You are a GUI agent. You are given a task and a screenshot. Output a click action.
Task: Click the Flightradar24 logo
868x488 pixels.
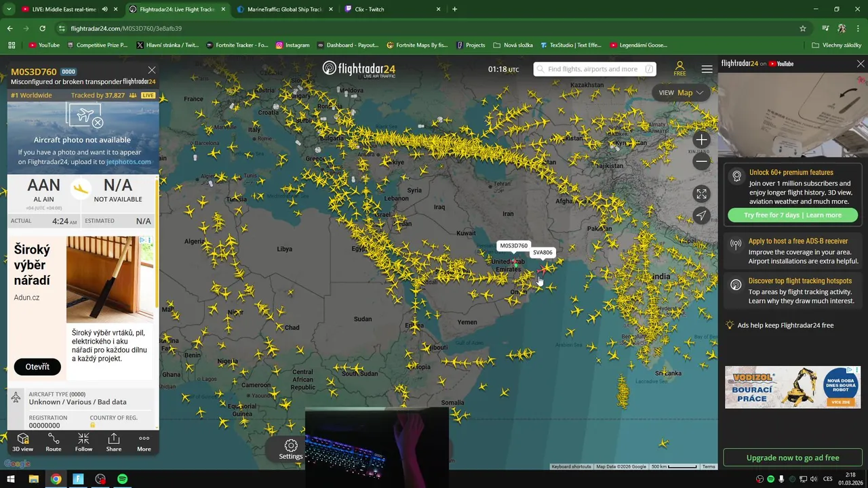click(359, 68)
